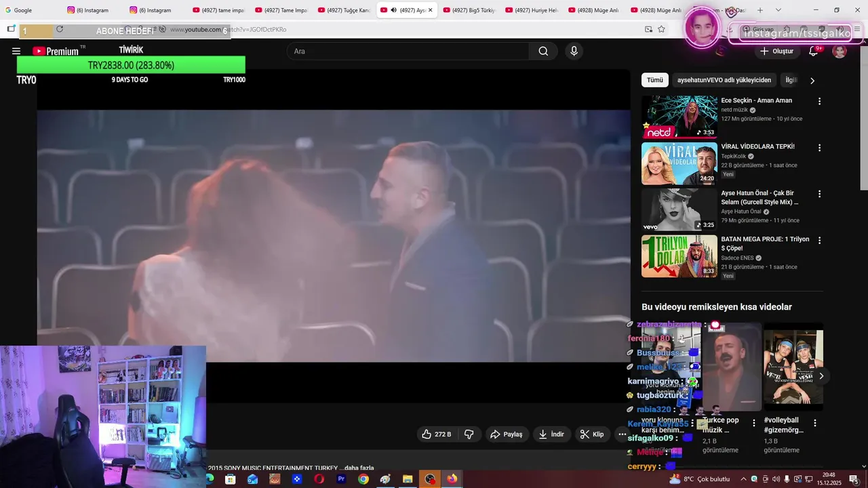
Task: Click the search magnifier button
Action: coord(543,52)
